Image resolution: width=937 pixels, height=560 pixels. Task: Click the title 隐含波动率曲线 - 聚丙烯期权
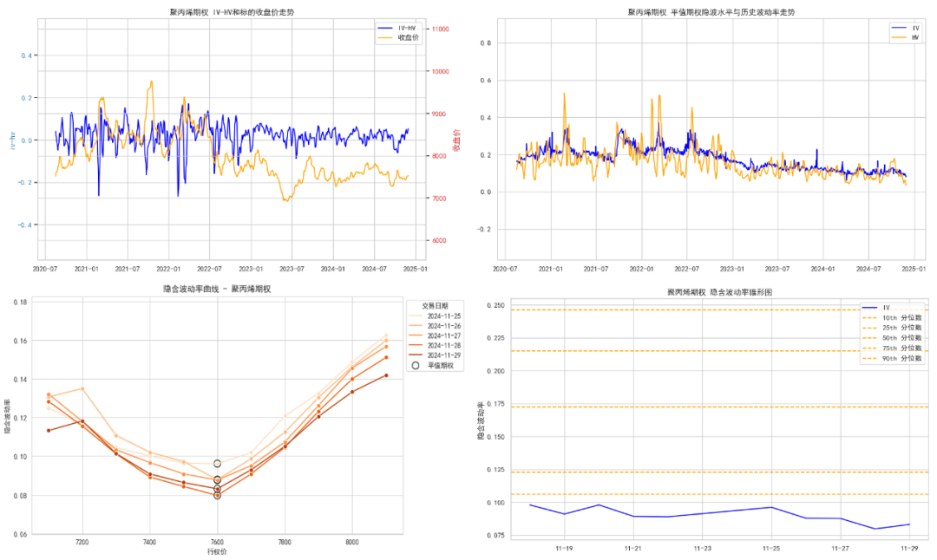pos(217,289)
